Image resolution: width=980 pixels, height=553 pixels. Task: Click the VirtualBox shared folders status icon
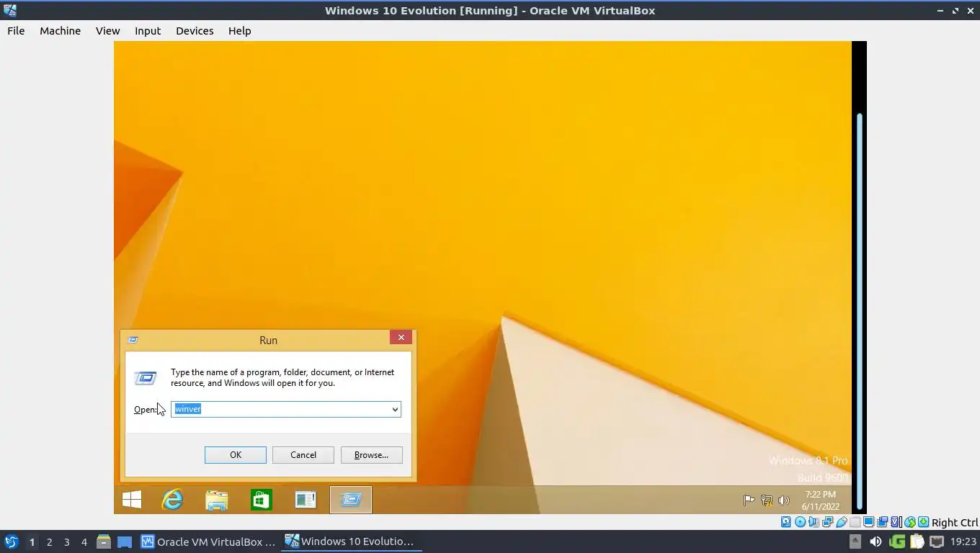click(x=855, y=522)
